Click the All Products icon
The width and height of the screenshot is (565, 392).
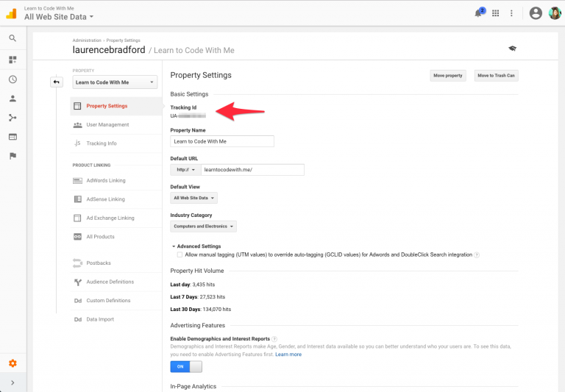coord(77,237)
